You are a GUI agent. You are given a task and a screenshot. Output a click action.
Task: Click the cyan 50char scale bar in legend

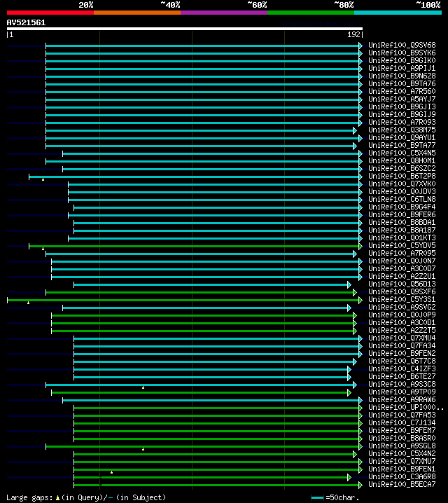[x=317, y=498]
